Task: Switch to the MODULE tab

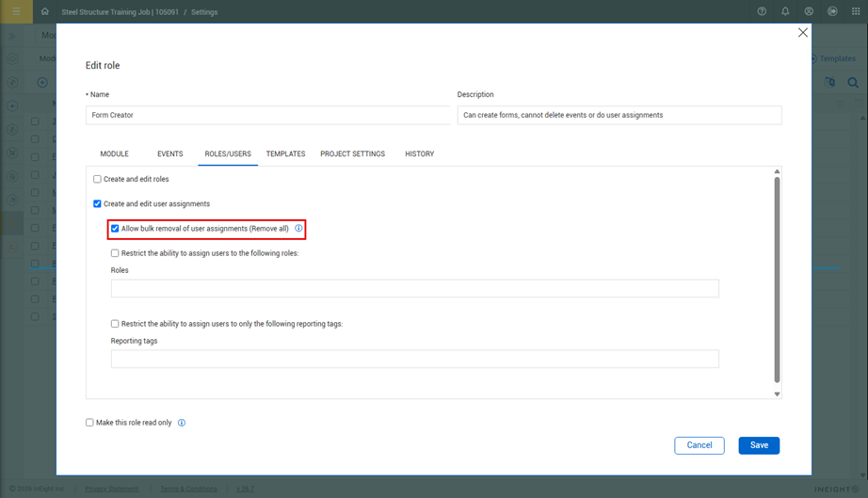Action: pyautogui.click(x=114, y=153)
